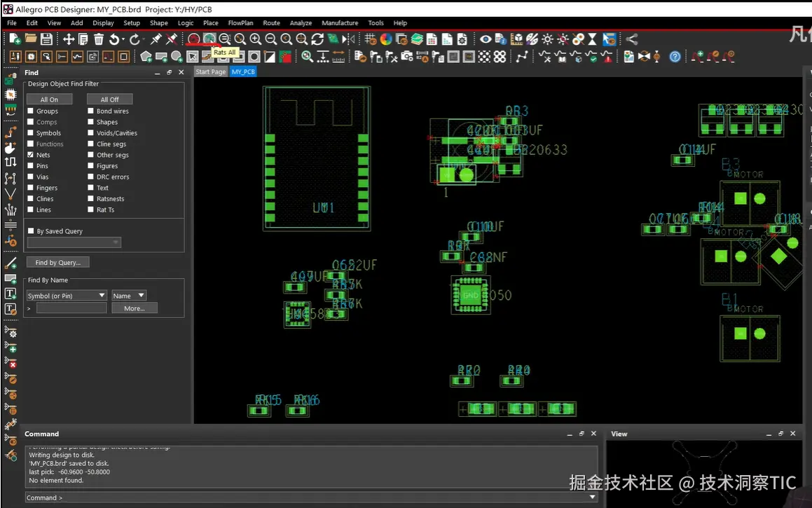Select the Move tool icon
Screen dimensions: 812x508
coord(69,39)
